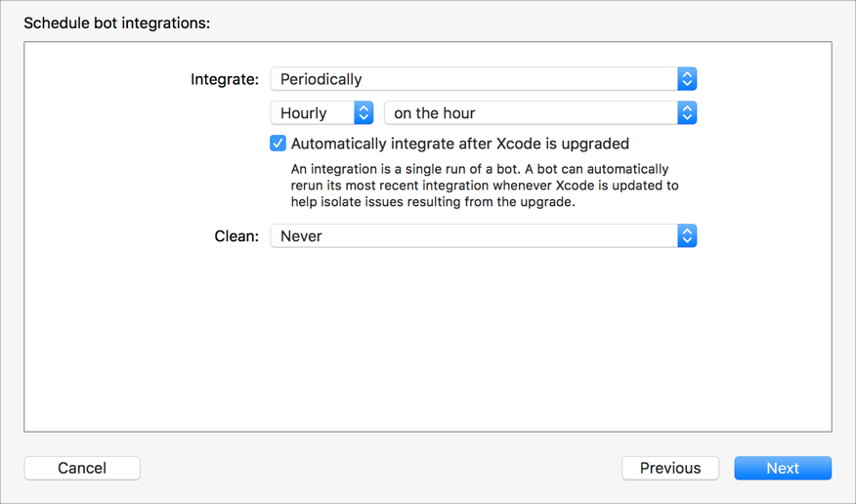Uncheck the blue Xcode upgrade checkbox

278,144
